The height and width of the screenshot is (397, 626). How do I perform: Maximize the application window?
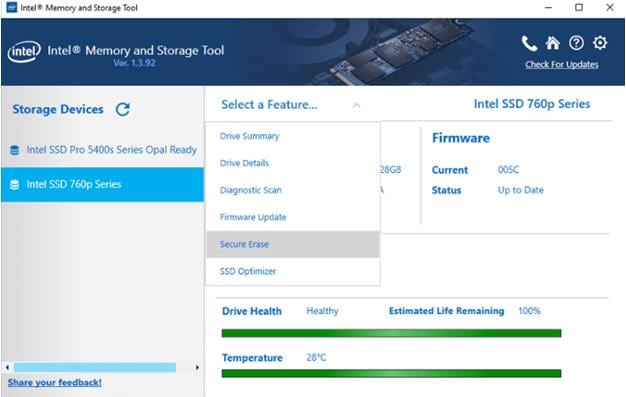pos(579,8)
